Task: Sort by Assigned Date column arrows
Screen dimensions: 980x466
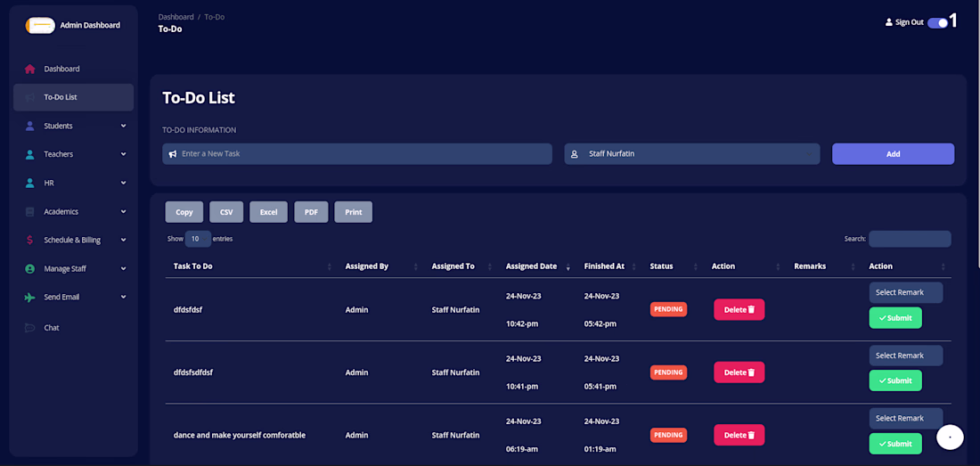Action: (568, 266)
